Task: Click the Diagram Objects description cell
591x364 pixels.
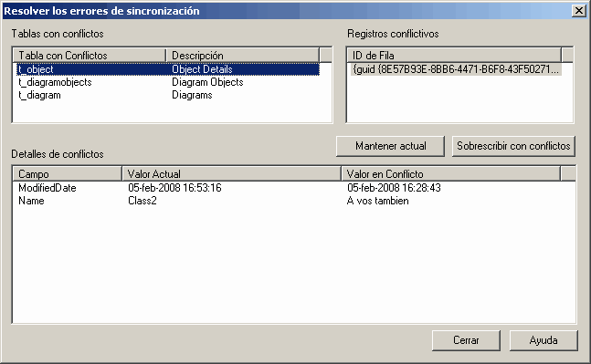Action: (207, 82)
